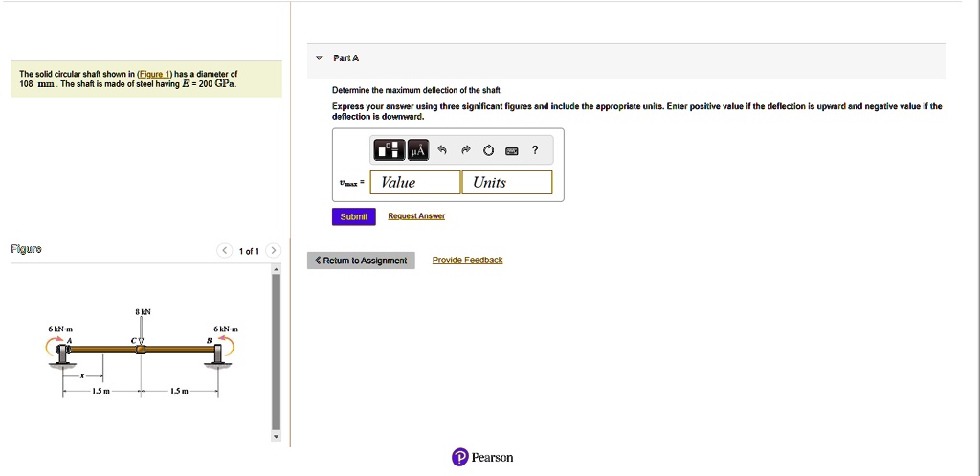Open the templates math palette icon

click(390, 150)
